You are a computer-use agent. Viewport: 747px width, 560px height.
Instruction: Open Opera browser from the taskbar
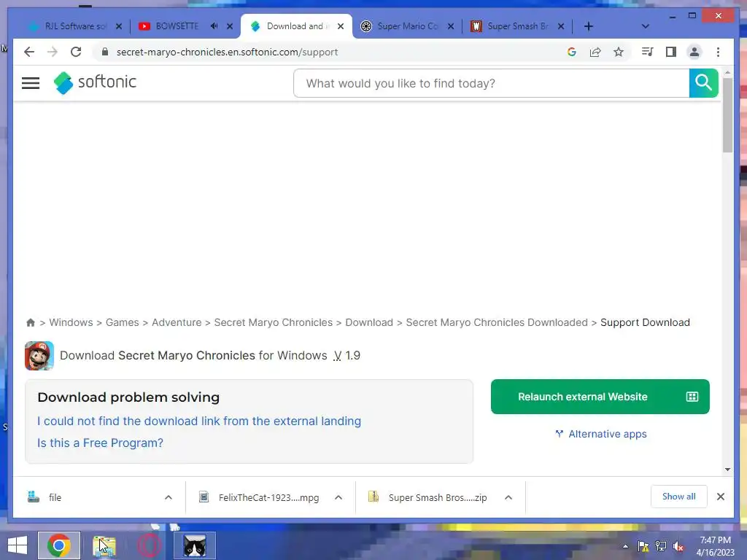point(149,545)
